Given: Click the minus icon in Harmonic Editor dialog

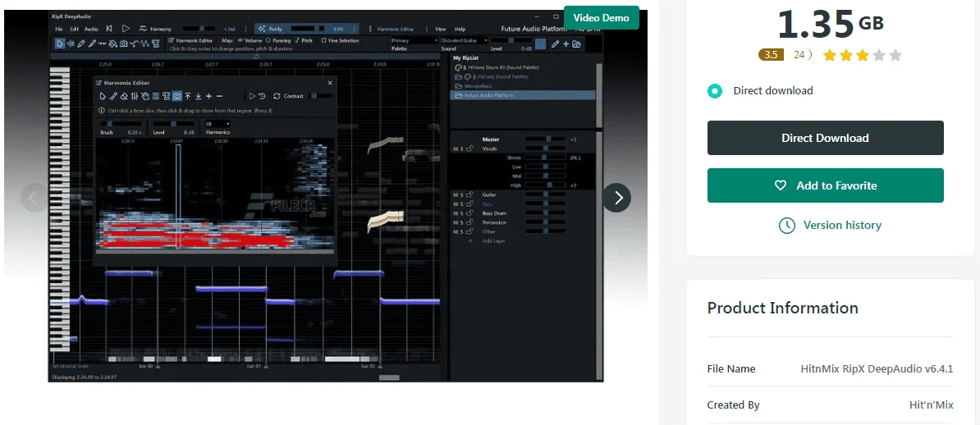Looking at the screenshot, I should click(x=219, y=96).
